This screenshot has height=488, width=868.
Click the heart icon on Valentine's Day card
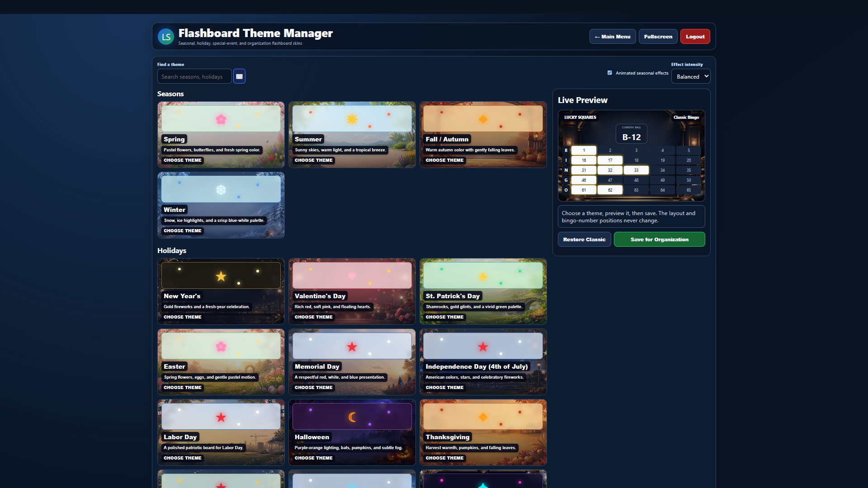click(x=352, y=276)
